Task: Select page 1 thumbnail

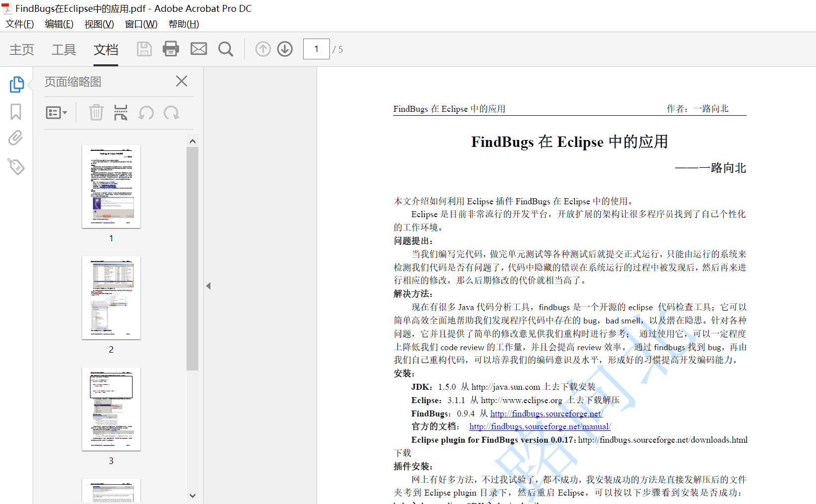Action: (111, 186)
